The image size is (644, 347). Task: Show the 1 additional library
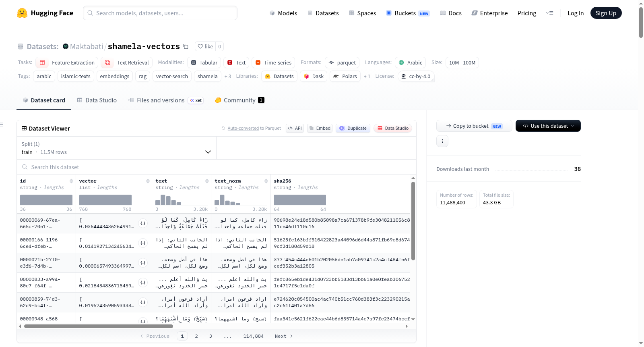point(367,76)
